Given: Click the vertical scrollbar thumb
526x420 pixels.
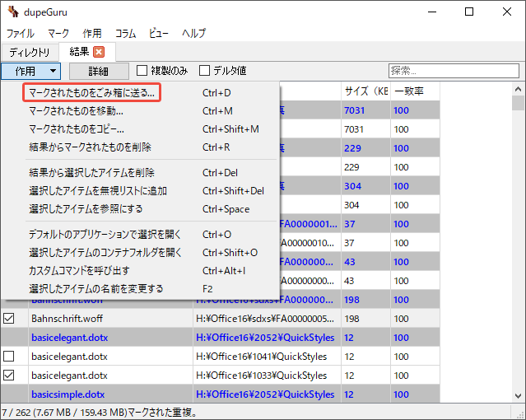Looking at the screenshot, I should coord(519,103).
